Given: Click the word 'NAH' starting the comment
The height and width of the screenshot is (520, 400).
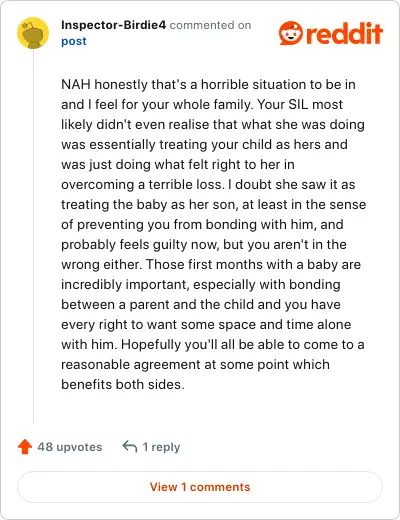Looking at the screenshot, I should tap(76, 84).
